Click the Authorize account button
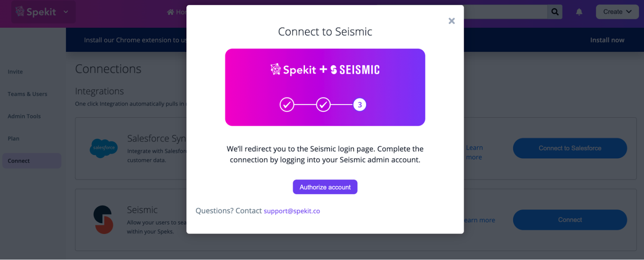This screenshot has height=260, width=644. (x=325, y=187)
